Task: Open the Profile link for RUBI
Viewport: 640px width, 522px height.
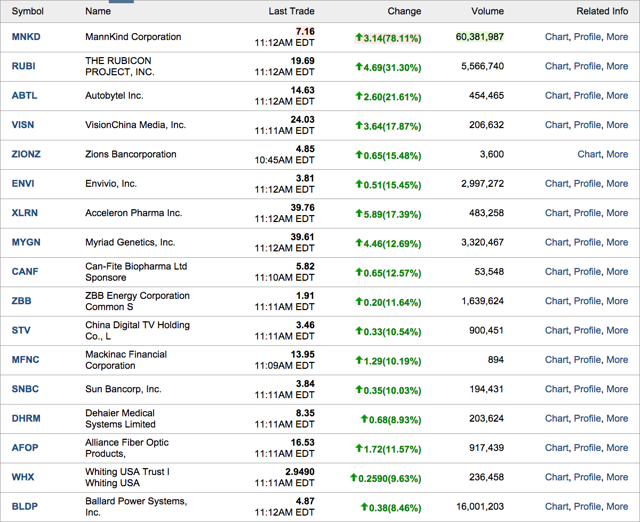Action: tap(587, 66)
